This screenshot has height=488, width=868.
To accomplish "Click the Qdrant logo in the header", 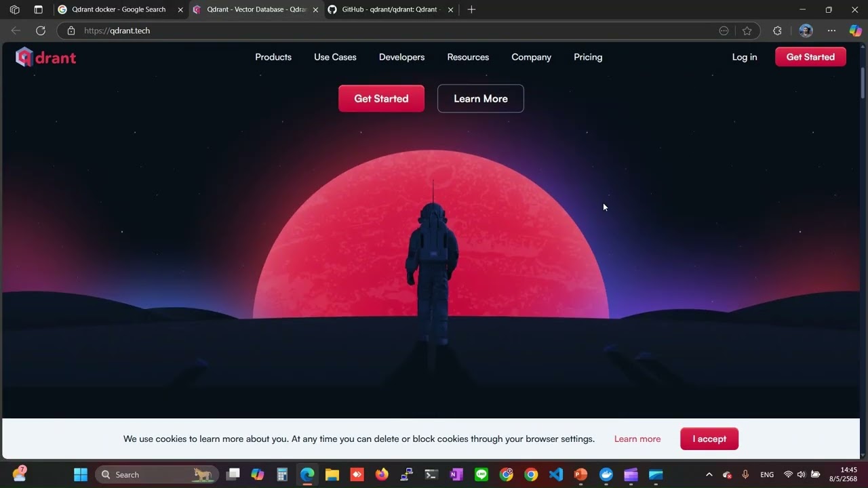I will point(45,57).
